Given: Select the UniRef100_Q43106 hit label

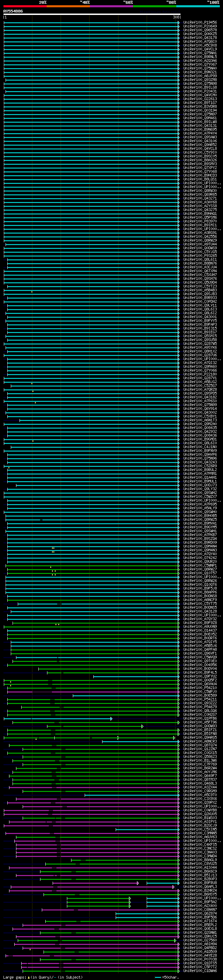Looking at the screenshot, I should [x=200, y=141].
